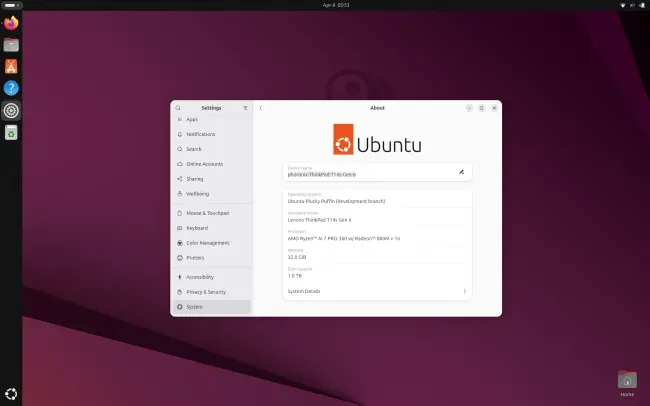The image size is (650, 406).
Task: Click the Wi-Fi icon in the top bar
Action: 623,5
